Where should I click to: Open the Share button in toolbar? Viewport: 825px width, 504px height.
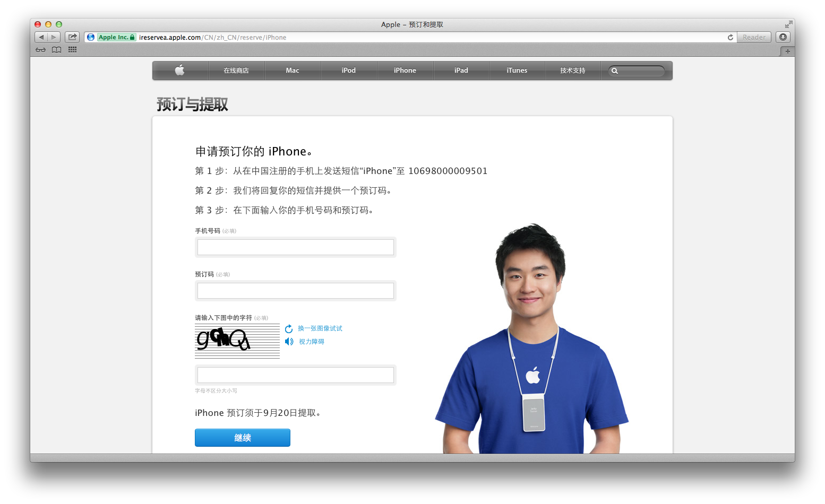tap(72, 37)
